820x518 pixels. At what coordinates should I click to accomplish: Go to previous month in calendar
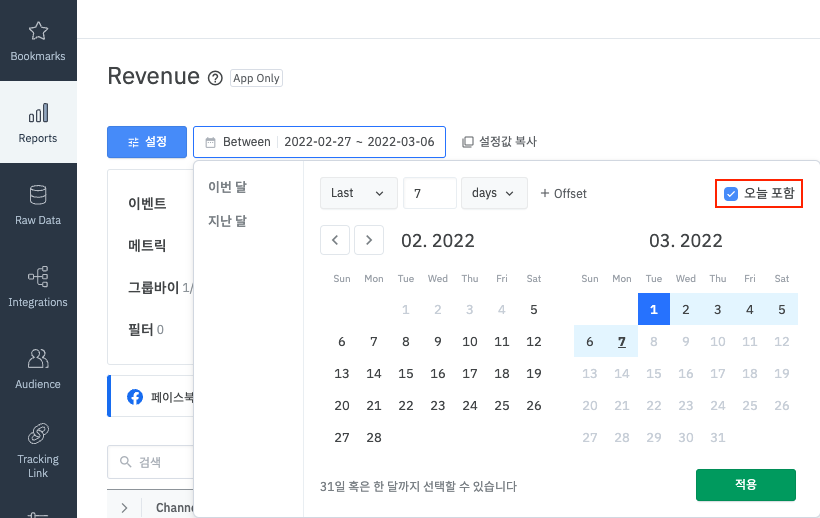tap(335, 240)
